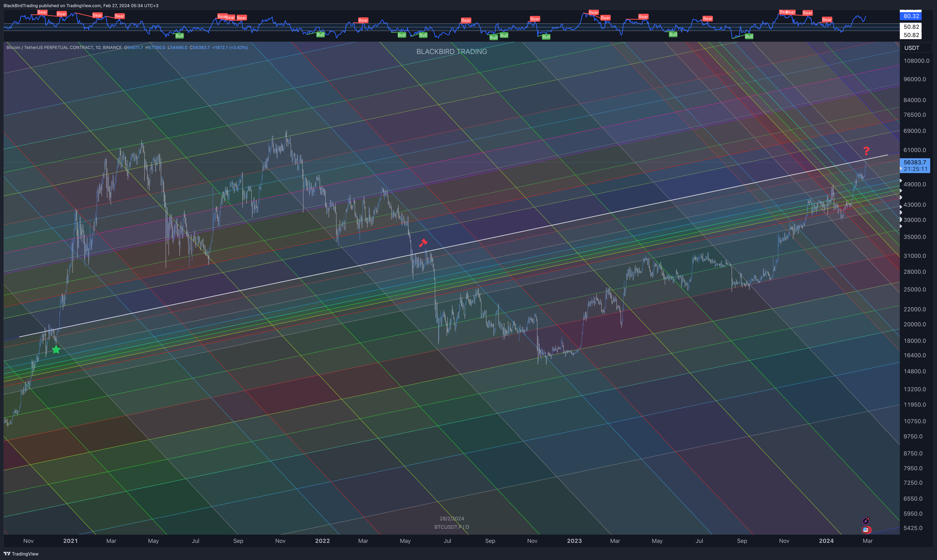The height and width of the screenshot is (560, 937).
Task: Click the 108000.0 price axis label
Action: (916, 61)
